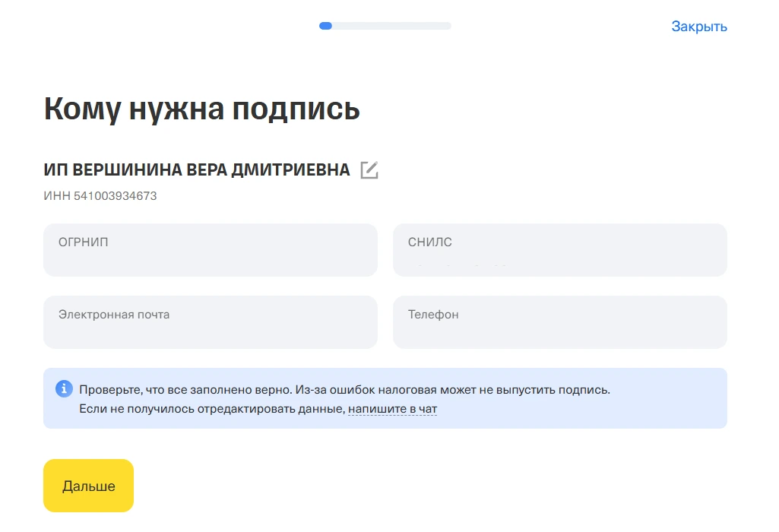779x532 pixels.
Task: Click the notice text starting with Проверьте
Action: (x=344, y=390)
